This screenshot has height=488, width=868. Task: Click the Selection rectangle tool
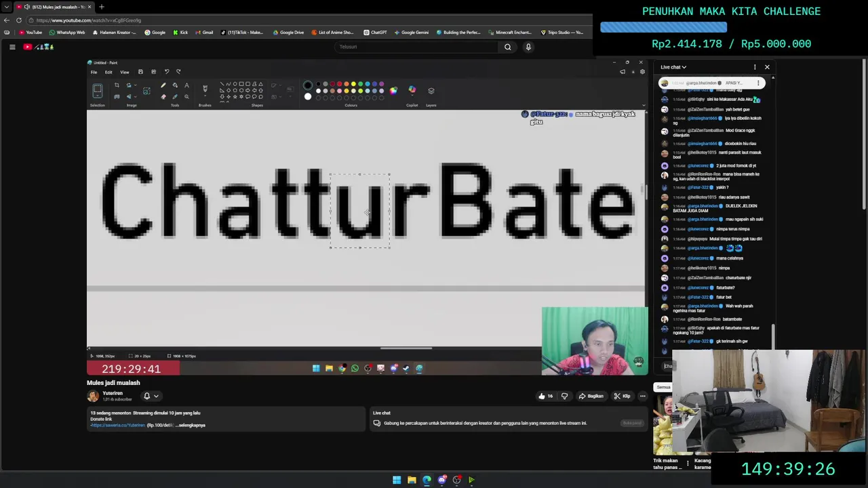coord(98,91)
